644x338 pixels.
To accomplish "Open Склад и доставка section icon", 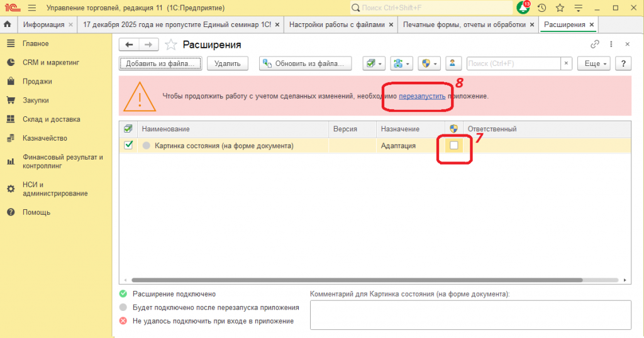I will [11, 119].
